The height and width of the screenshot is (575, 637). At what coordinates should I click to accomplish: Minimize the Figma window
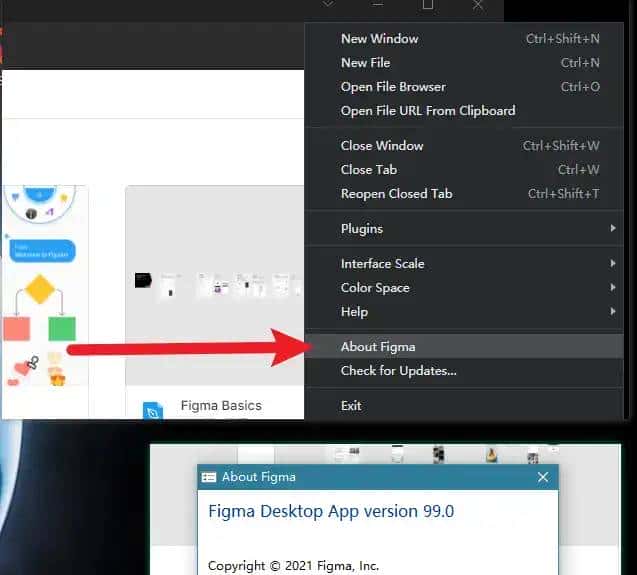(378, 4)
